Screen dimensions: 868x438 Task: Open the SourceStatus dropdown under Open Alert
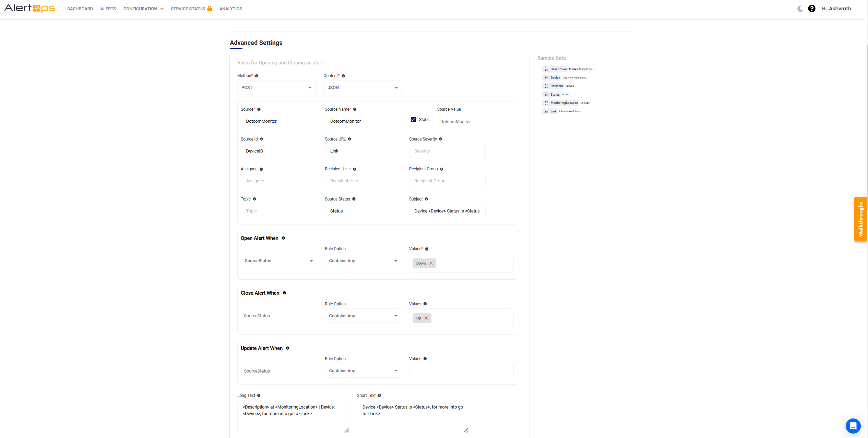(278, 261)
